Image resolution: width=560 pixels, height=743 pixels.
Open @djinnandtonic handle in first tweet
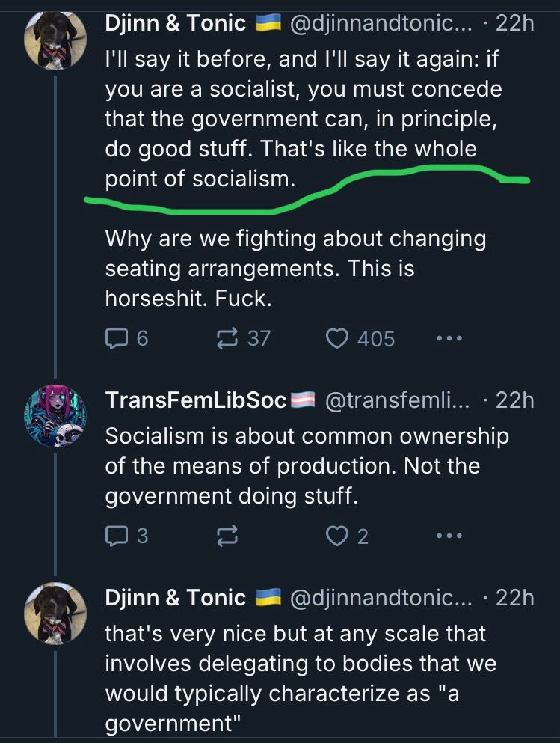click(x=381, y=24)
